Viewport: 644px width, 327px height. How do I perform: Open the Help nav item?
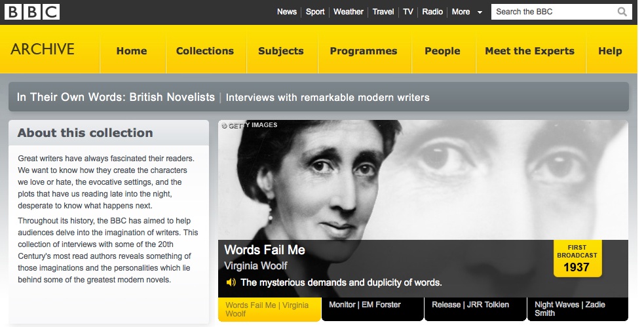pos(610,51)
